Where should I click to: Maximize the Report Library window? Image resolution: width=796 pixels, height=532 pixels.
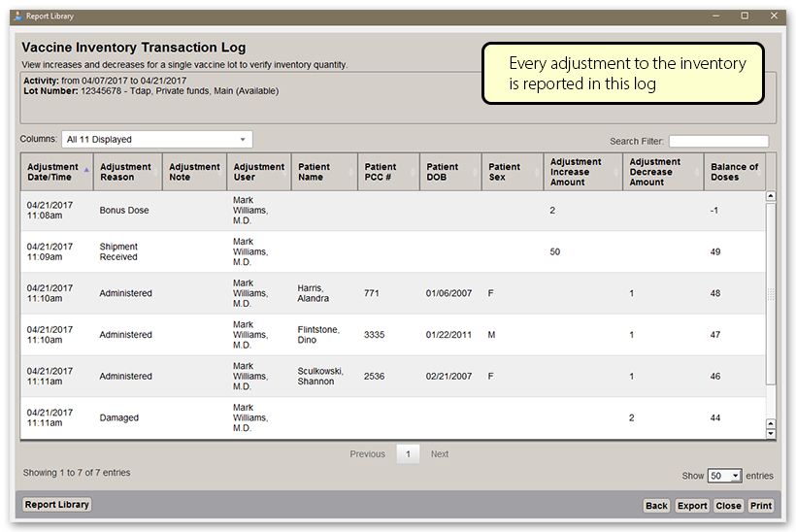click(x=745, y=16)
